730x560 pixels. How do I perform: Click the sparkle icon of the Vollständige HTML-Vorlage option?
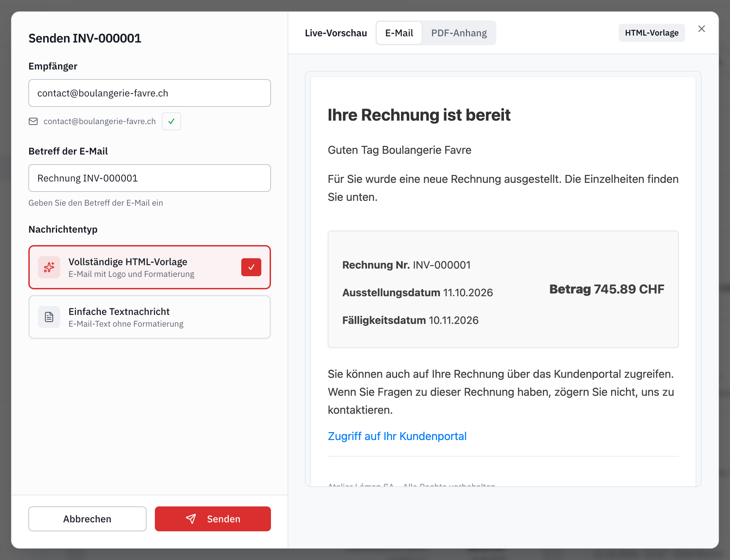pos(49,267)
